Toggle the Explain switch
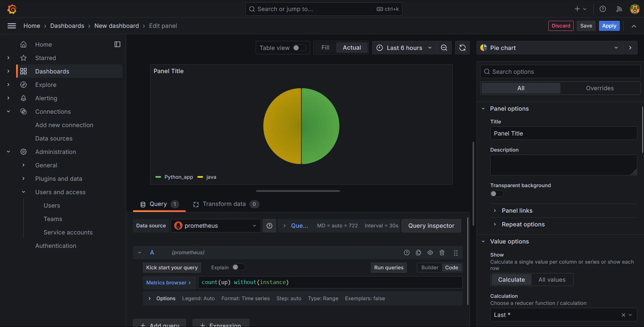644x327 pixels. [239, 267]
